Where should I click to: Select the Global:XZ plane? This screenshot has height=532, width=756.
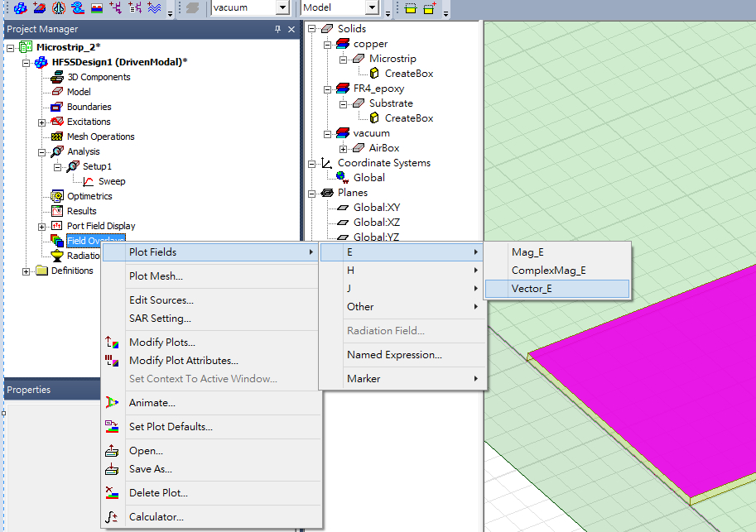(377, 223)
